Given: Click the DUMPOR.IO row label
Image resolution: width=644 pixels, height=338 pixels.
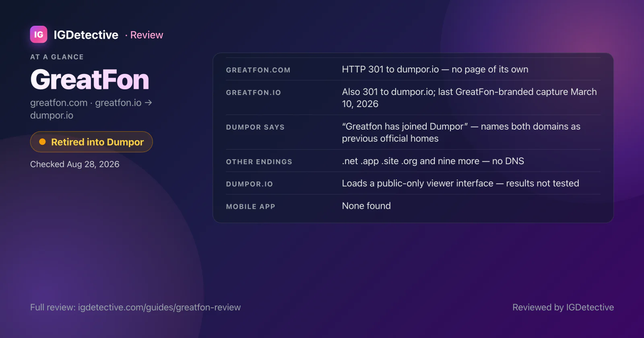Looking at the screenshot, I should [x=250, y=184].
